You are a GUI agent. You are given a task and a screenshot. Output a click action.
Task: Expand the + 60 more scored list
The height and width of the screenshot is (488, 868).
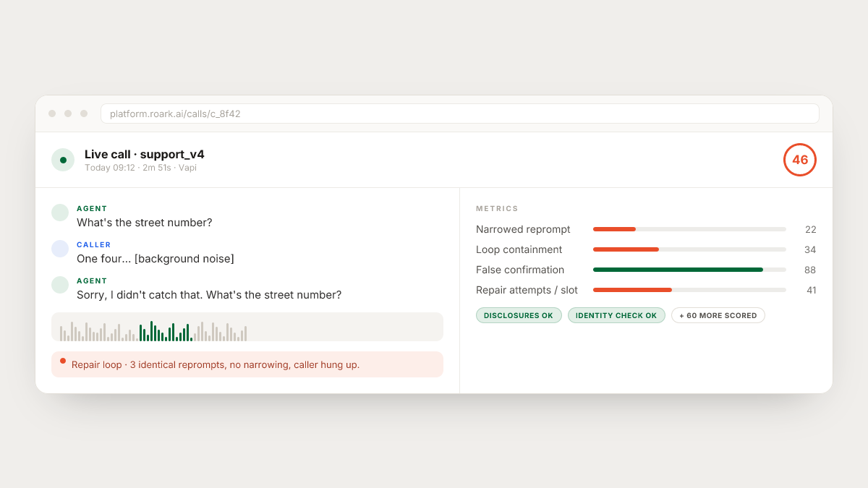[718, 315]
